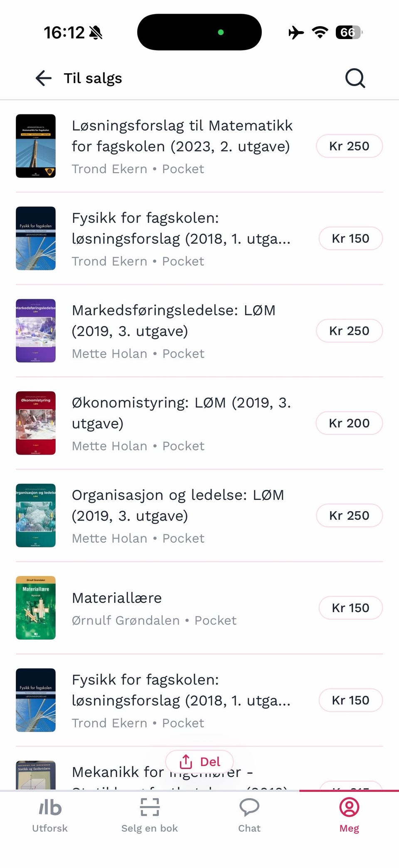Go to the Meg profile tab

[x=349, y=816]
